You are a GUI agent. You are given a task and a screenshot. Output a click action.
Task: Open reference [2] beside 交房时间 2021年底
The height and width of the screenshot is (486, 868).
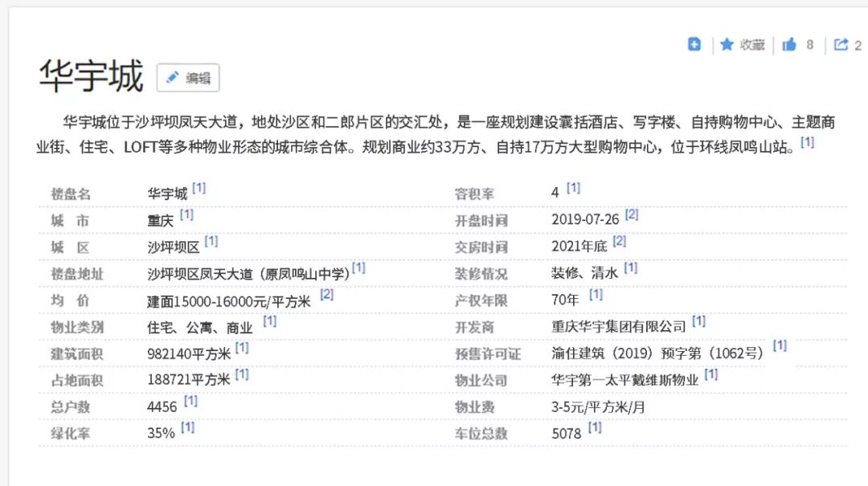tap(620, 241)
